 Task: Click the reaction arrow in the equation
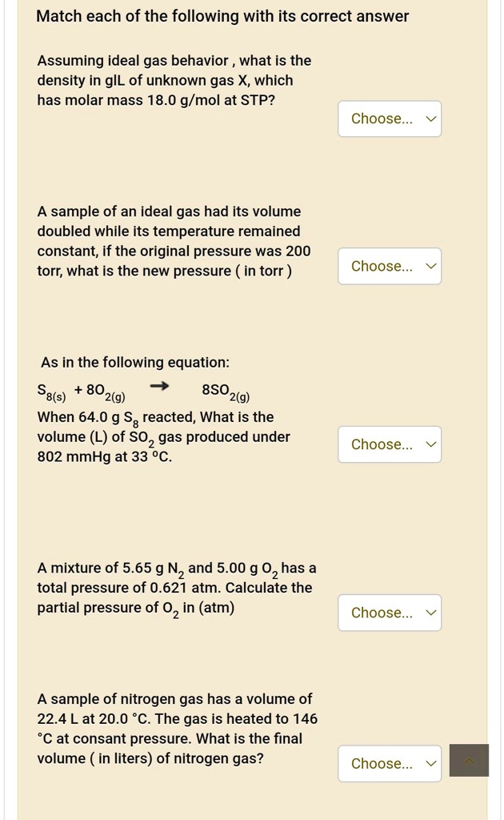160,386
